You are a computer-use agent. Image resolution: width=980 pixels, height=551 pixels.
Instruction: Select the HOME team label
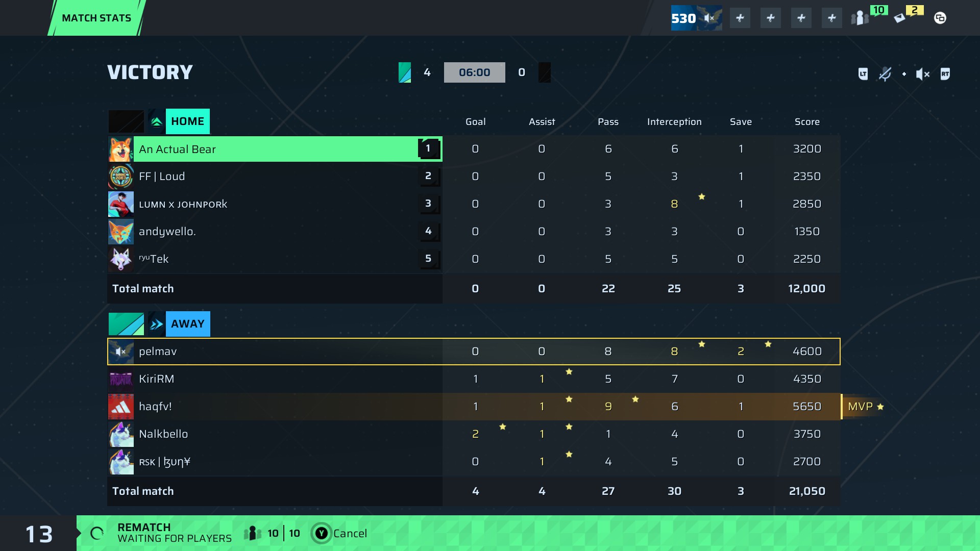[188, 121]
